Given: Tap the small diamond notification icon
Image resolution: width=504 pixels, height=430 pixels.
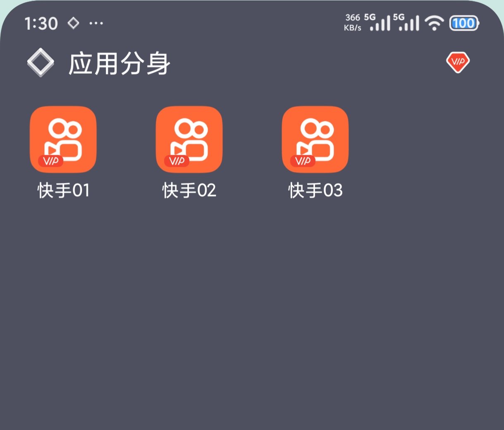Looking at the screenshot, I should (x=74, y=23).
